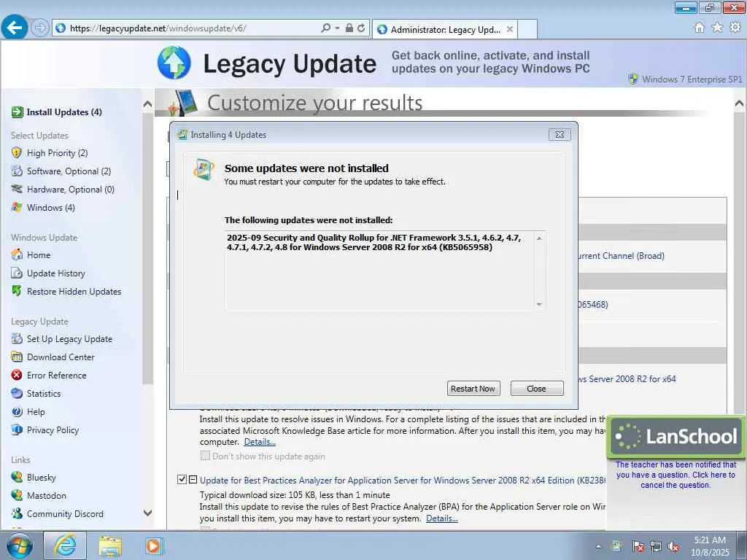Click the network tray icon
Screen dimensions: 747x560
pyautogui.click(x=656, y=547)
